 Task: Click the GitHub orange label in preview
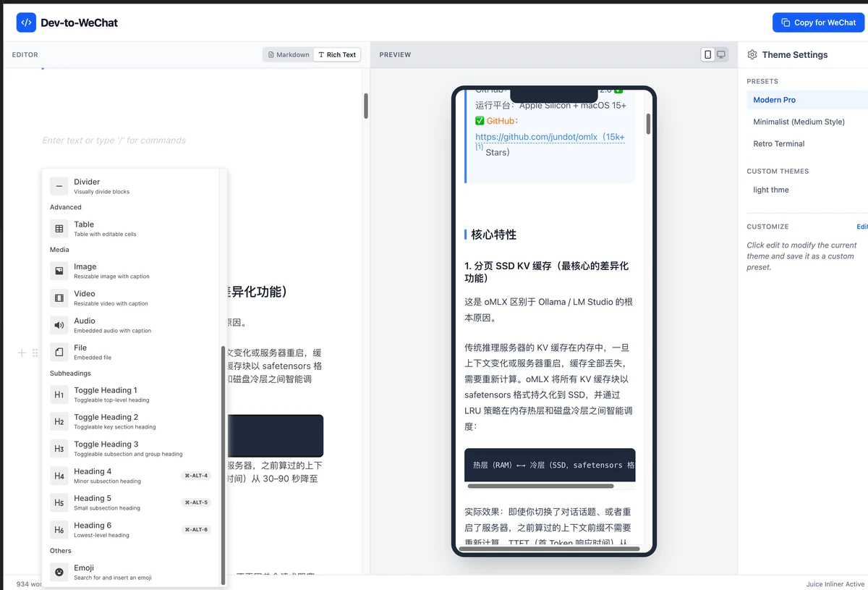(x=501, y=121)
